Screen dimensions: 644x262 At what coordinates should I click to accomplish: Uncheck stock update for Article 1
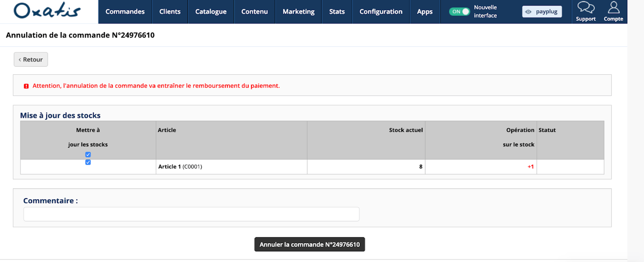tap(88, 162)
